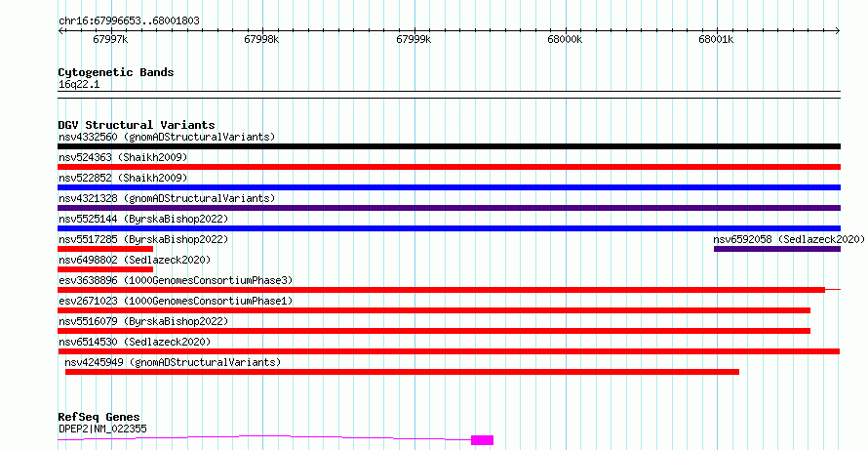Click the short red nsv6498802 bar
Viewport: 868px width, 450px height.
point(105,269)
